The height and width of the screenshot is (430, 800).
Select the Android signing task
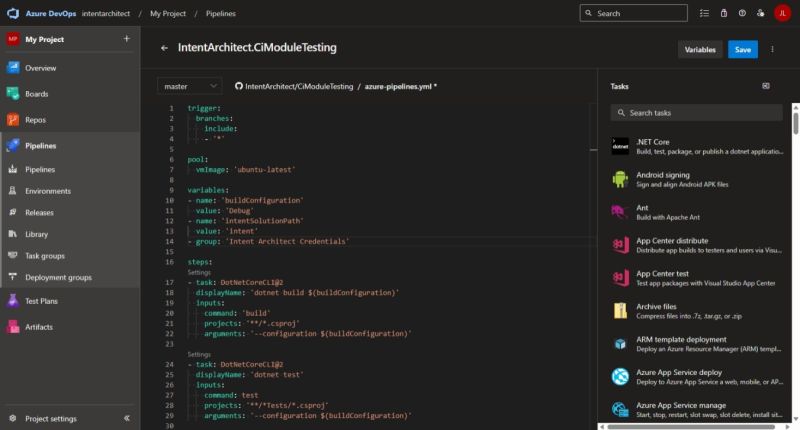(696, 179)
